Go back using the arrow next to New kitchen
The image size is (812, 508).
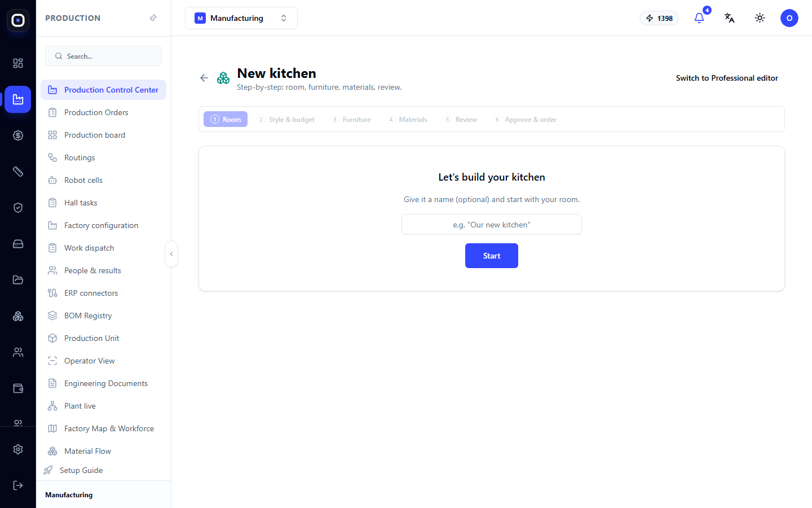point(204,78)
